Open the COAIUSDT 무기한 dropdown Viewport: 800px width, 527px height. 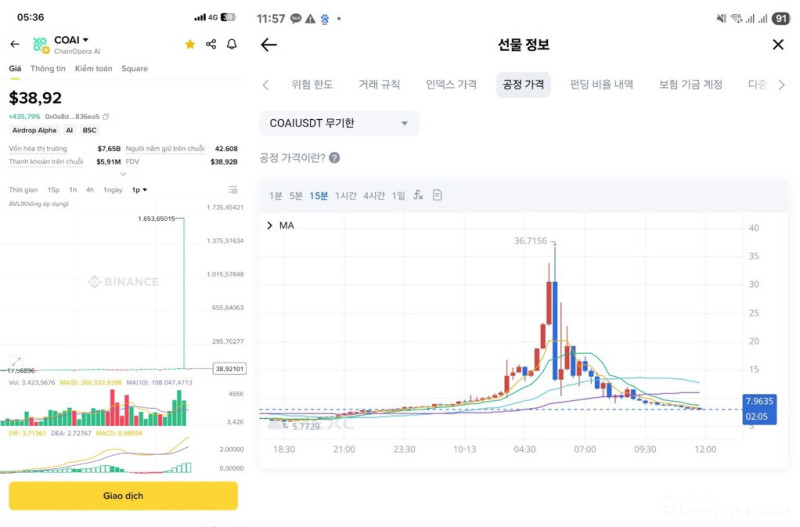339,123
